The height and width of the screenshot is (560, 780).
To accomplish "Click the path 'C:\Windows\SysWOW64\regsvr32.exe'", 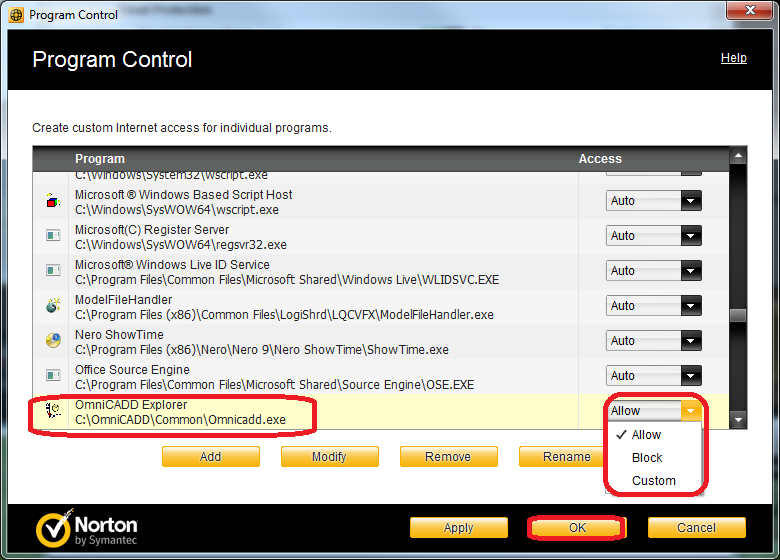I will point(181,245).
